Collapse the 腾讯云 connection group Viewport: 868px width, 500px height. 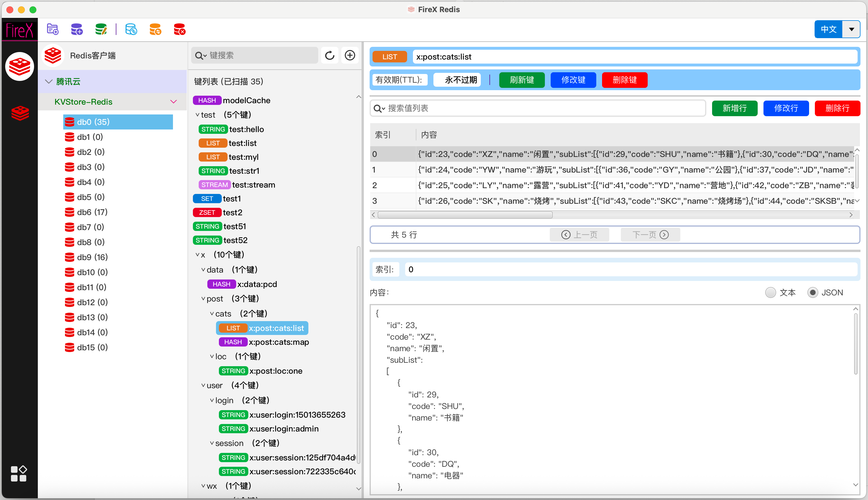(x=49, y=82)
